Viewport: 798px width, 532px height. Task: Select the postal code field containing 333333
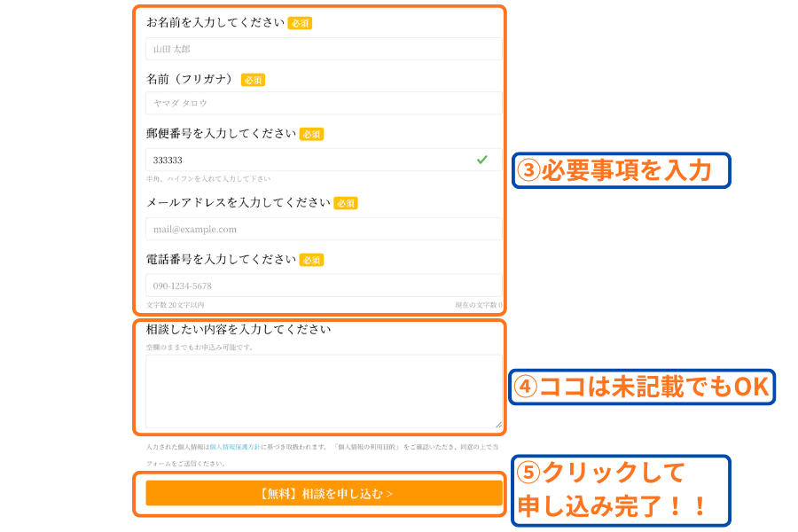[x=310, y=160]
